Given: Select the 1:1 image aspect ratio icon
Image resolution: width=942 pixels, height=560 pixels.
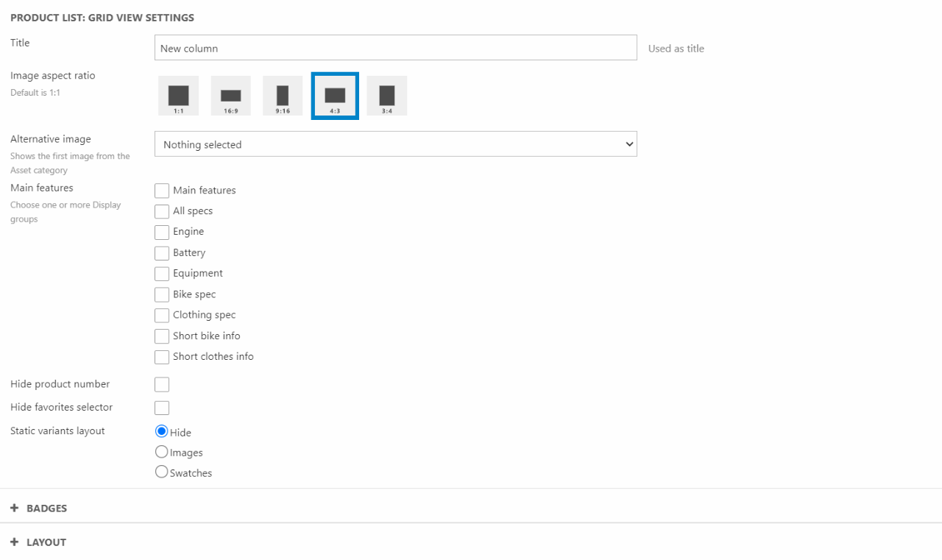Looking at the screenshot, I should [178, 96].
